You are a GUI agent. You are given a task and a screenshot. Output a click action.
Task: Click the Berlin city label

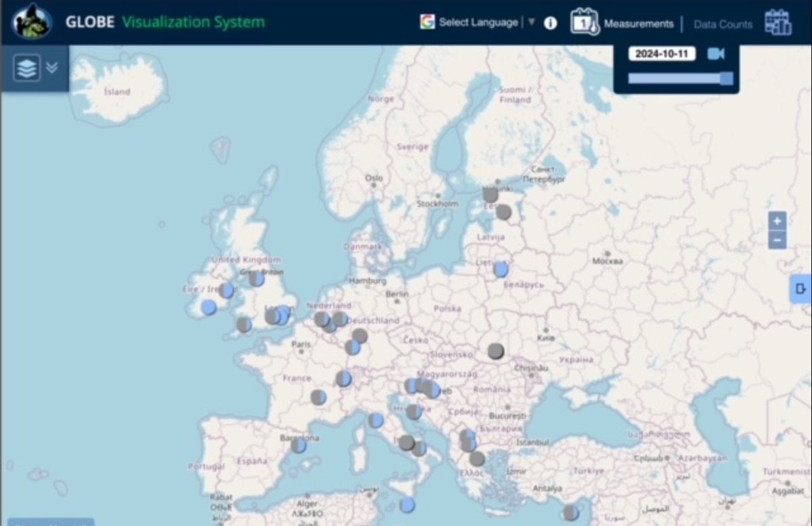[397, 294]
